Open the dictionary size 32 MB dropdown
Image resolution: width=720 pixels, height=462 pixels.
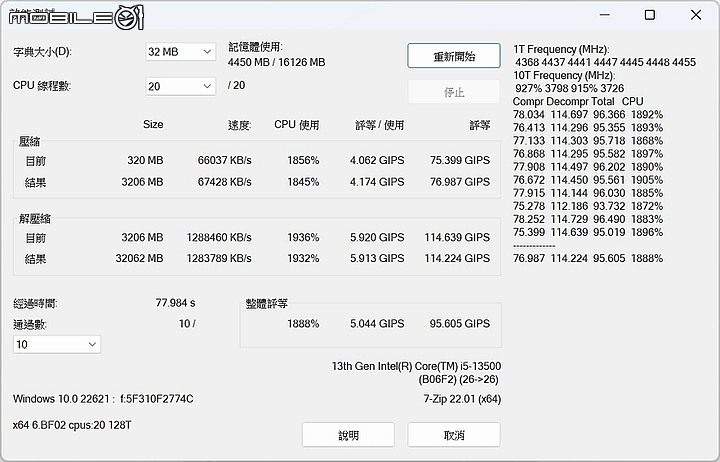180,52
